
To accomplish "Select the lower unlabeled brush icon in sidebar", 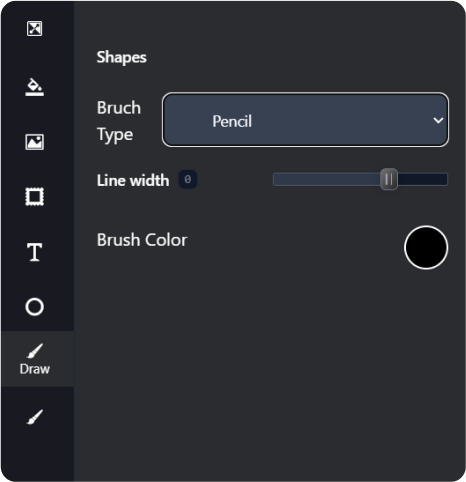I will [x=35, y=417].
